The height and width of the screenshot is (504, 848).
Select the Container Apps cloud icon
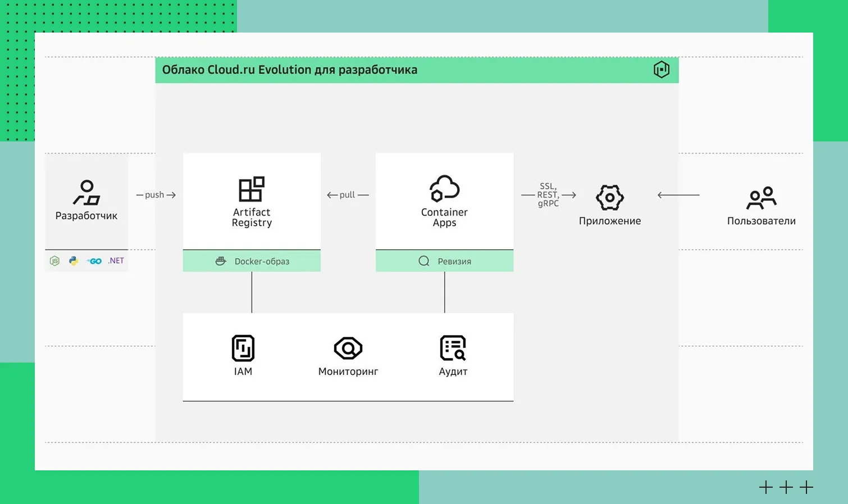(444, 189)
